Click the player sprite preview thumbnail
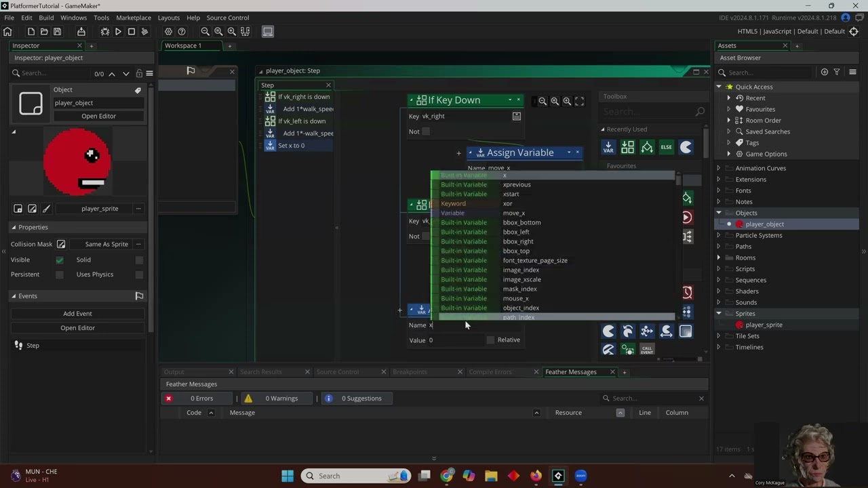Viewport: 868px width, 488px height. (x=77, y=162)
